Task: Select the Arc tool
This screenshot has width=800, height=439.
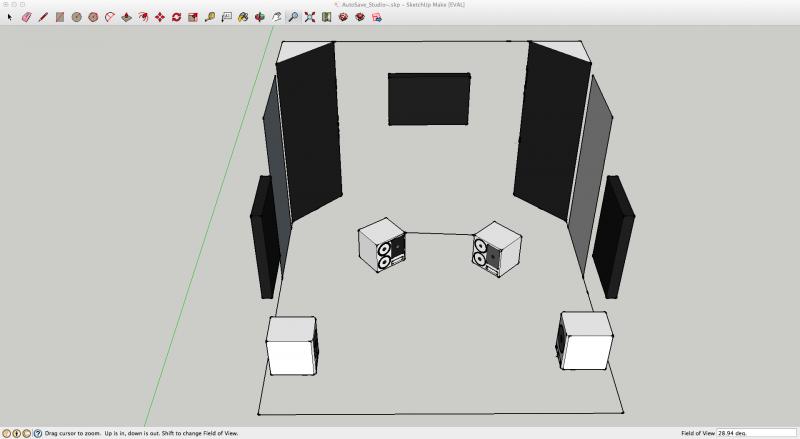Action: 110,17
